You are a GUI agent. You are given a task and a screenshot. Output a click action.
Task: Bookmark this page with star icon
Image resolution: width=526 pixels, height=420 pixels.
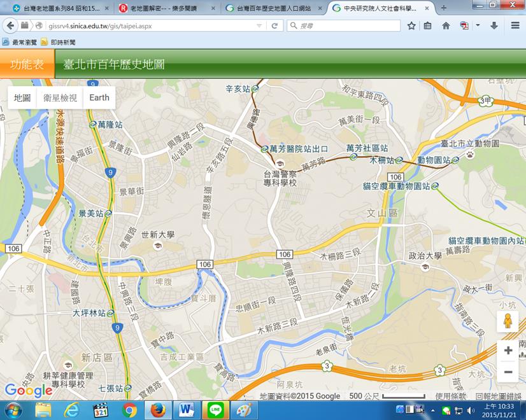tap(411, 26)
